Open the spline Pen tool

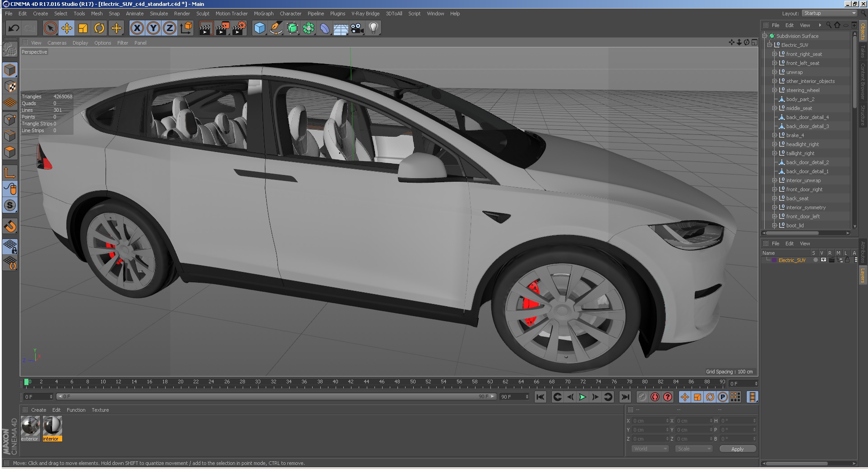(276, 28)
